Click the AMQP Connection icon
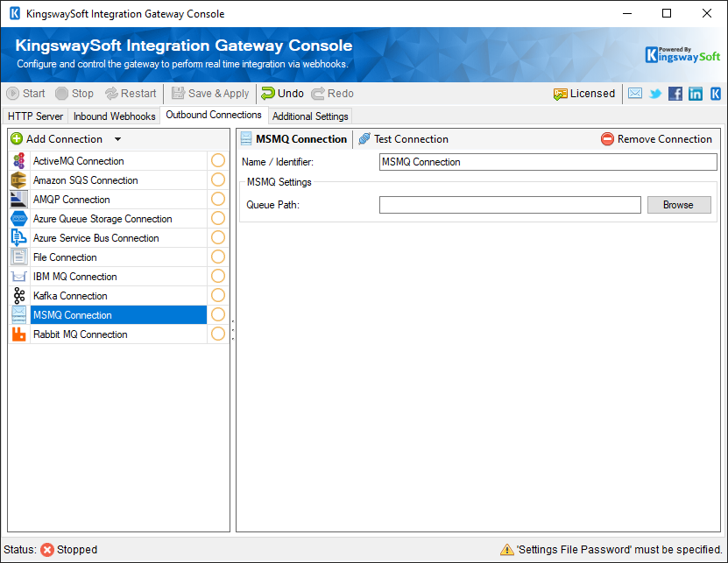This screenshot has width=728, height=563. click(19, 200)
